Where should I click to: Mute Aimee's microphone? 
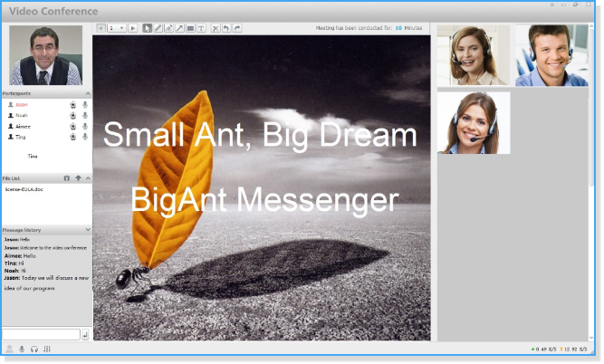tap(85, 127)
